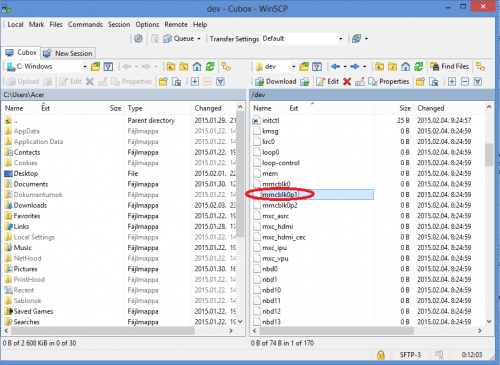Click the remote tree icon after Find Files
500x365 pixels.
tap(480, 67)
